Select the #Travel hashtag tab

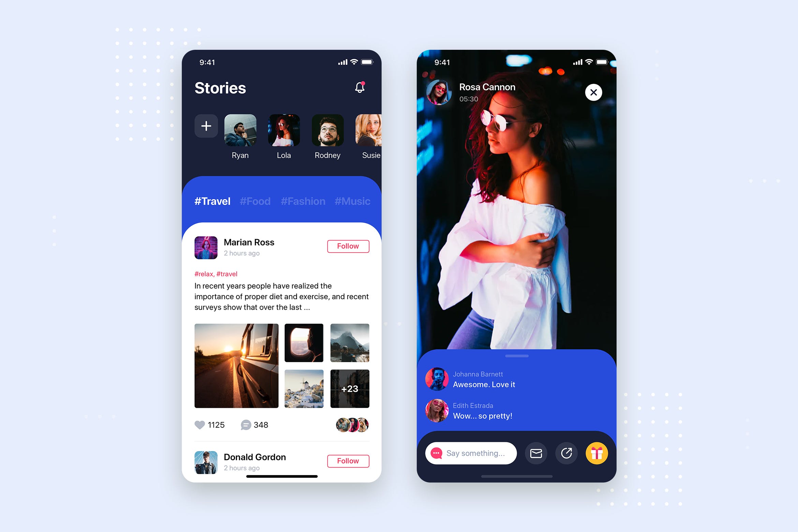point(212,201)
